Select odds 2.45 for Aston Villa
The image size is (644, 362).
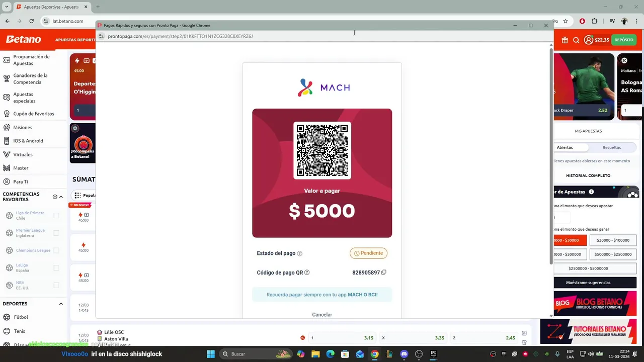(485, 338)
